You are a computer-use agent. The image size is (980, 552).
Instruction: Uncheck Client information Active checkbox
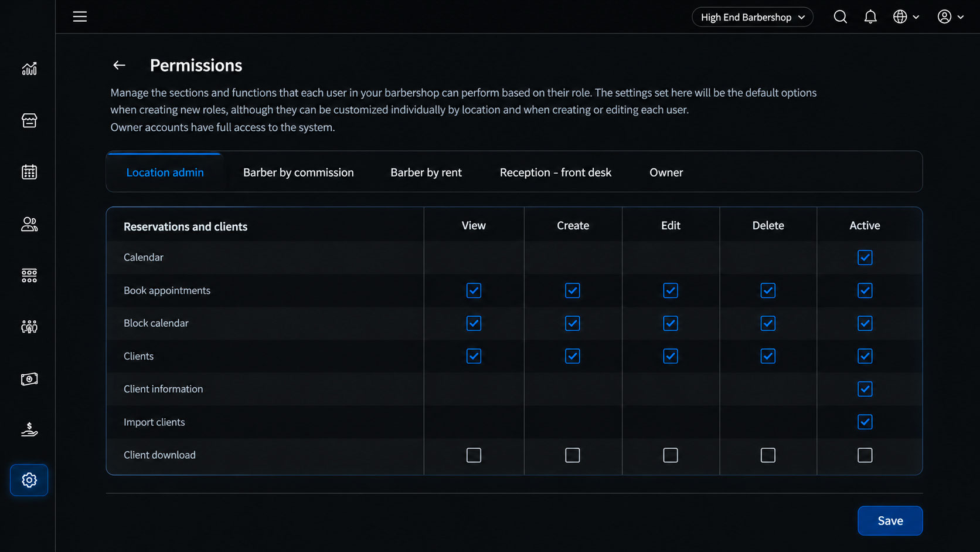pos(865,389)
